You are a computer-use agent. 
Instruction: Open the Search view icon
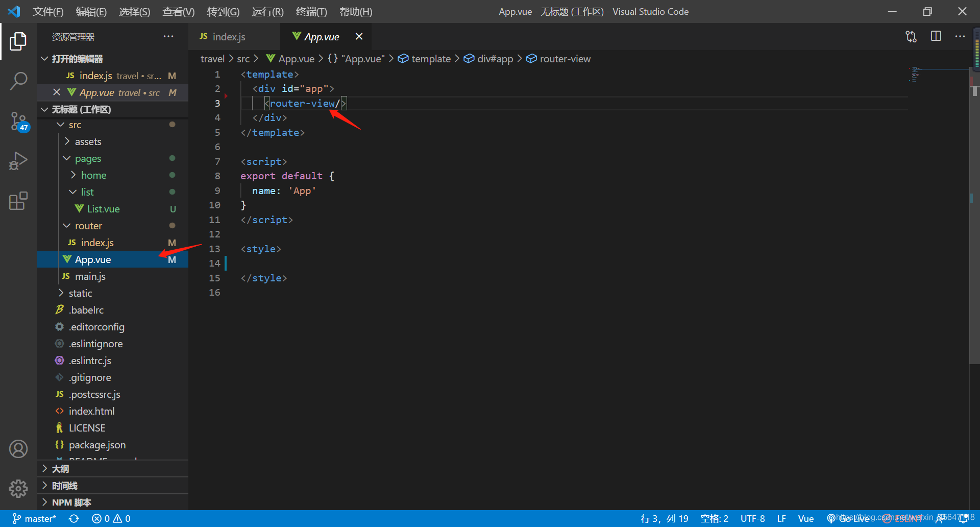[18, 81]
